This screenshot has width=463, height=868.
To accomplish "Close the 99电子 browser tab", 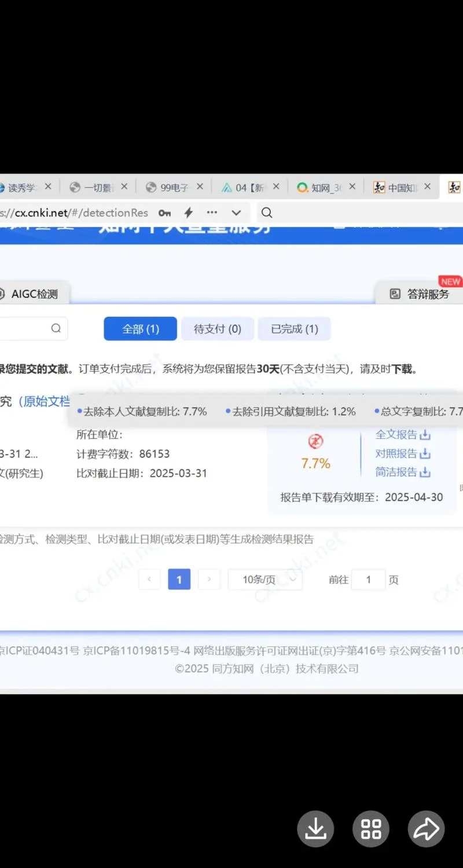I will coord(200,187).
